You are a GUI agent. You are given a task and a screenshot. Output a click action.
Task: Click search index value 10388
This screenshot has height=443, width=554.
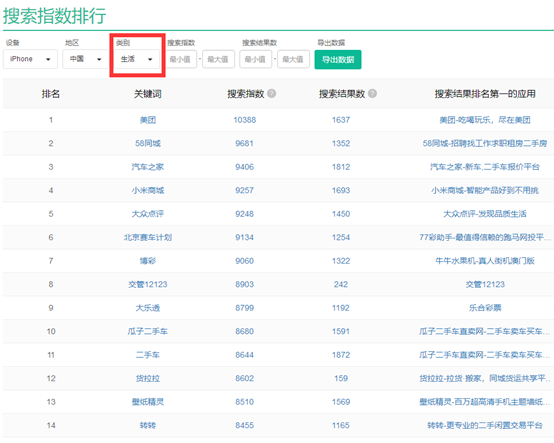[x=244, y=120]
